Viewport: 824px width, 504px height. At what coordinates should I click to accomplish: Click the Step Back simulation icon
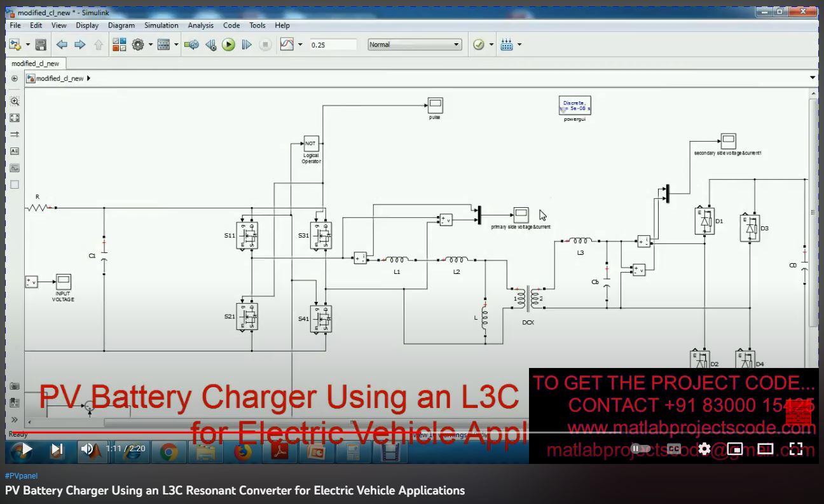(x=210, y=44)
